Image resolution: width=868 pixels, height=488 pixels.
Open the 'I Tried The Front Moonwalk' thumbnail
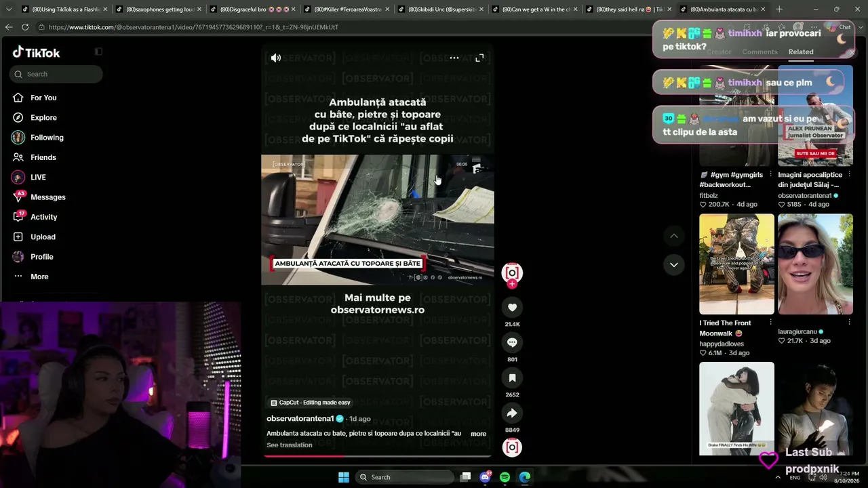tap(736, 264)
